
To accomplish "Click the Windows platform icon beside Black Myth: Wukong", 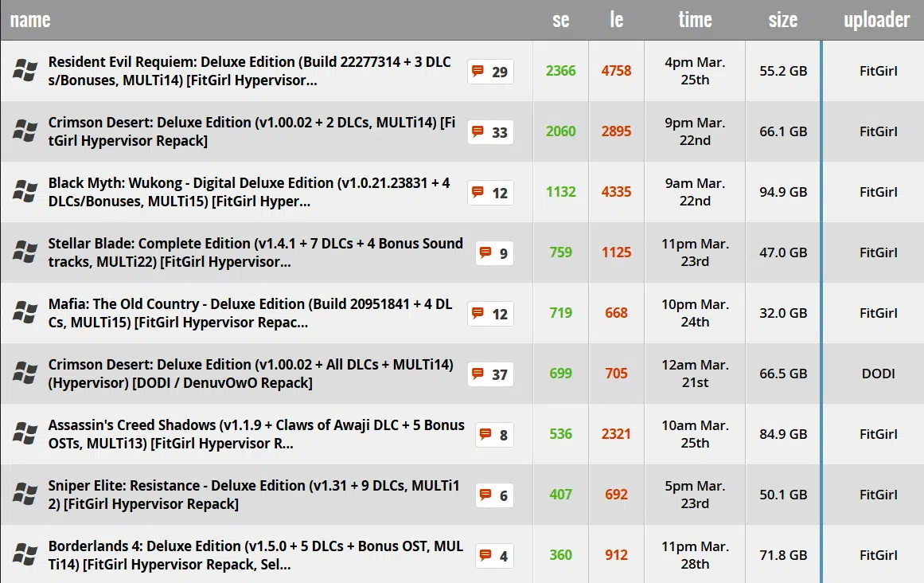I will 24,191.
